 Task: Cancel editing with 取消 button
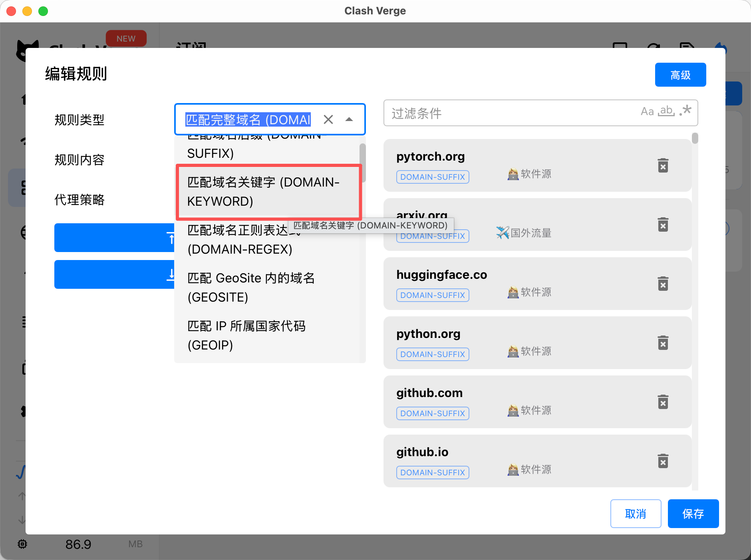[635, 514]
